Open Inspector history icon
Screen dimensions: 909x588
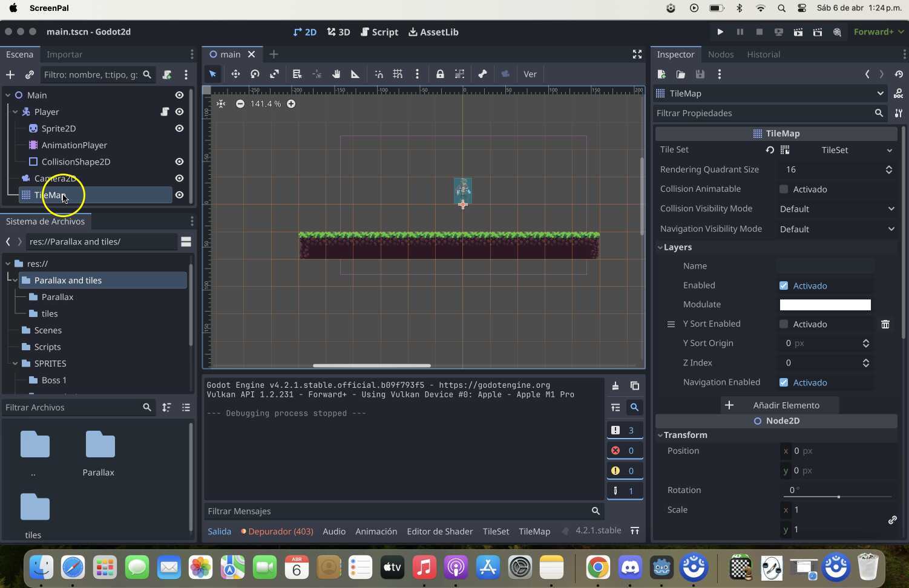(899, 74)
